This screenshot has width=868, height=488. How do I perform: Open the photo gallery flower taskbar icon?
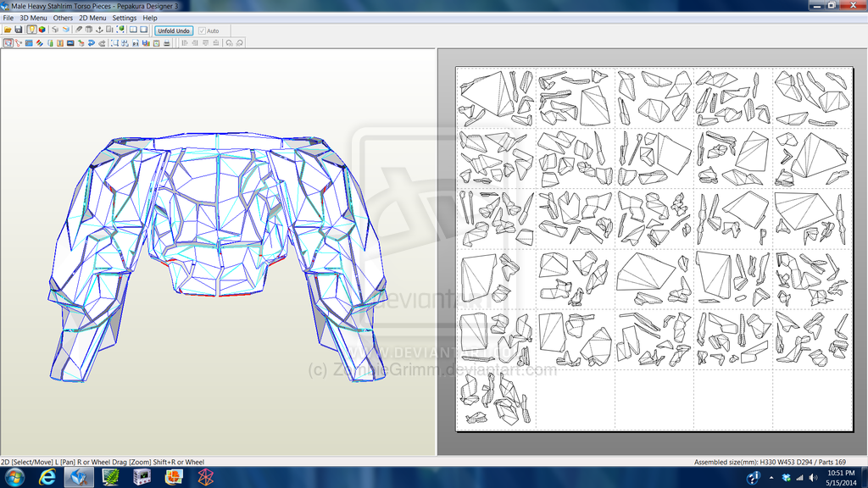[x=174, y=477]
